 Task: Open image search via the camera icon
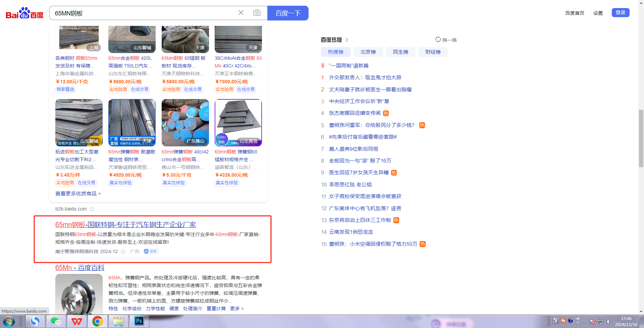pos(257,13)
